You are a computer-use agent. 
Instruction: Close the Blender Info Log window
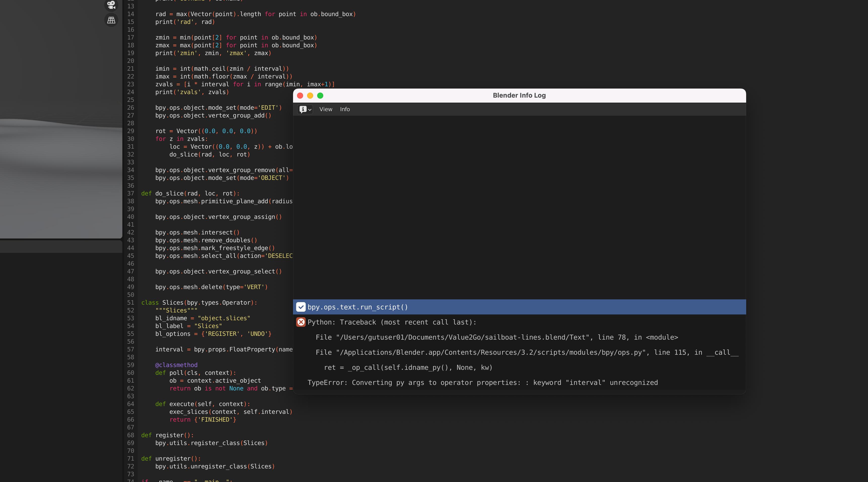click(x=300, y=96)
